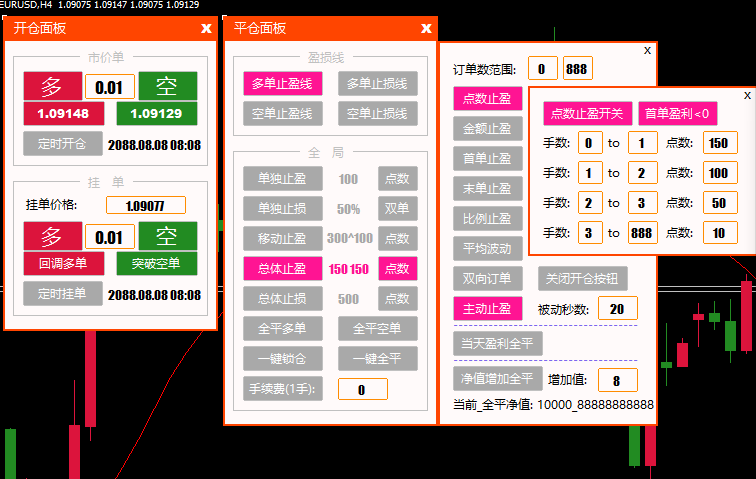Click the market order green 空 sell button
Viewport: 756px width, 479px height.
click(168, 86)
